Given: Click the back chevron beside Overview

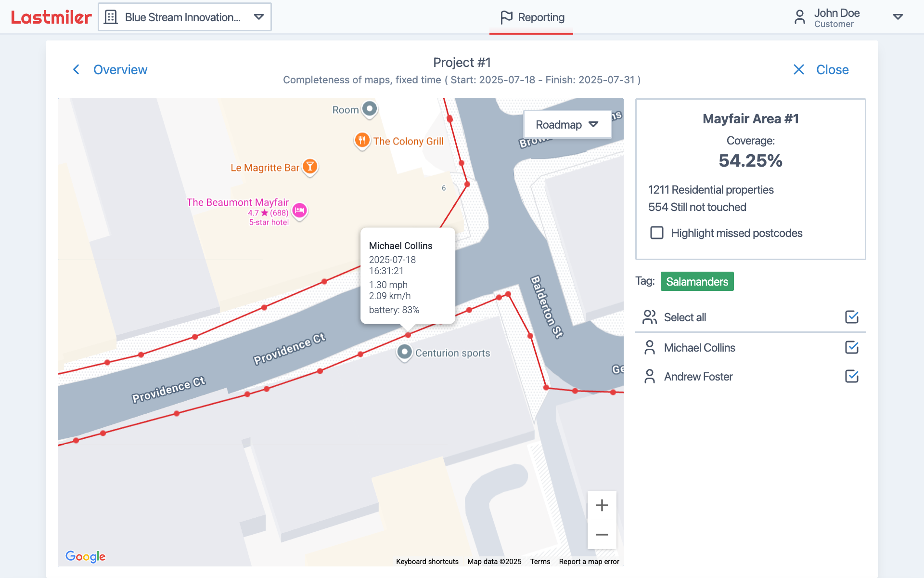Looking at the screenshot, I should [76, 70].
